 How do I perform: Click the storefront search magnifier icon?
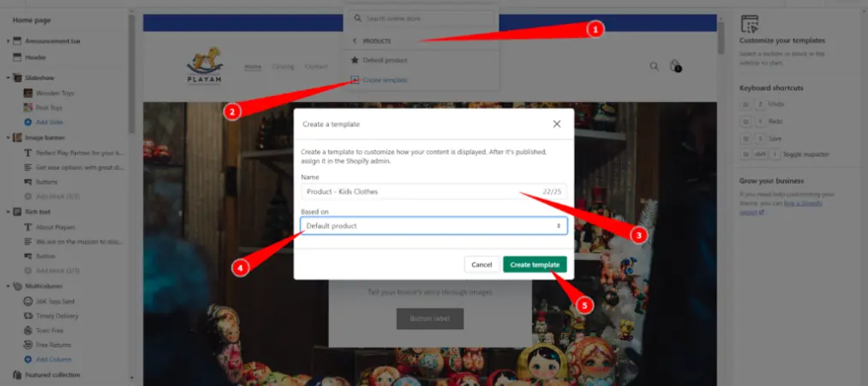tap(655, 66)
